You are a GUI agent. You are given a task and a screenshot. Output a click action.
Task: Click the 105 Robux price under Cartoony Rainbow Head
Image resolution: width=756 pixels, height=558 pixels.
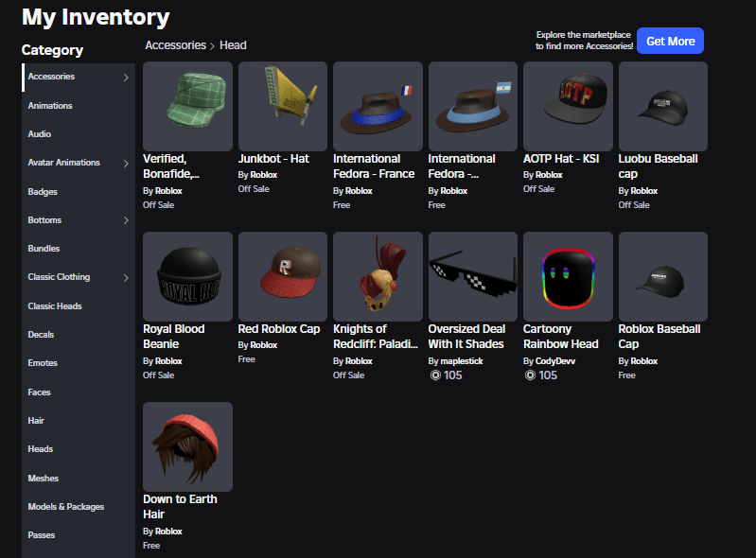pyautogui.click(x=541, y=375)
